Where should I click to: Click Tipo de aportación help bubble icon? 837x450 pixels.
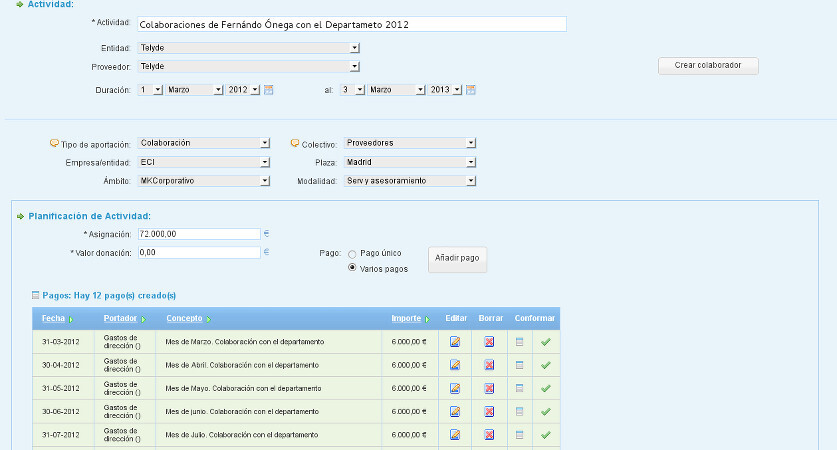coord(54,144)
